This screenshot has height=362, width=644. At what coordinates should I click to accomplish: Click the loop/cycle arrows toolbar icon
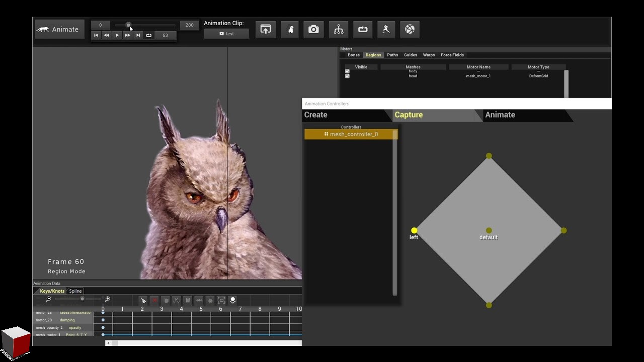tap(363, 29)
